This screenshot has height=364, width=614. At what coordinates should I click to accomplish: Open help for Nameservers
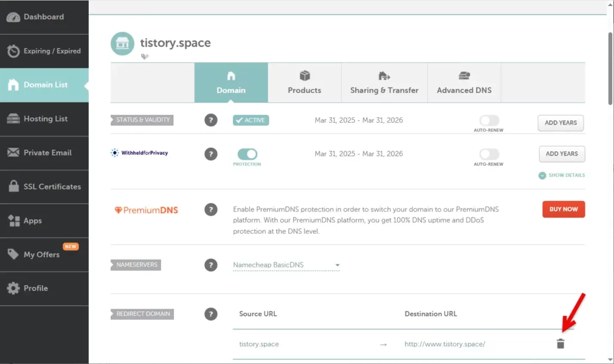click(x=210, y=265)
